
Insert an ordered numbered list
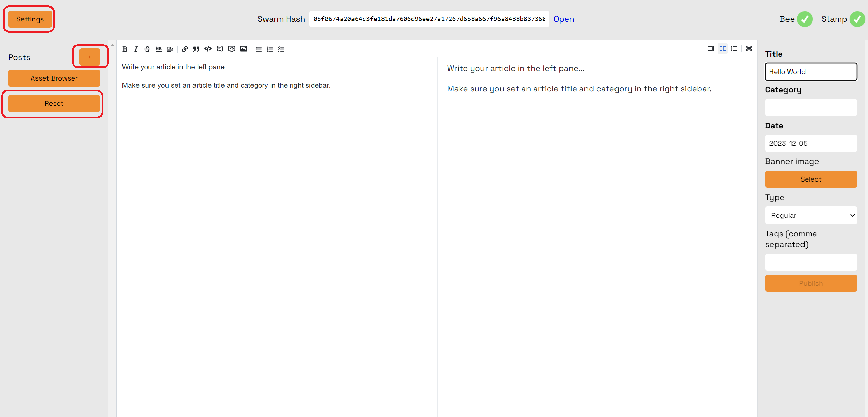click(x=270, y=49)
